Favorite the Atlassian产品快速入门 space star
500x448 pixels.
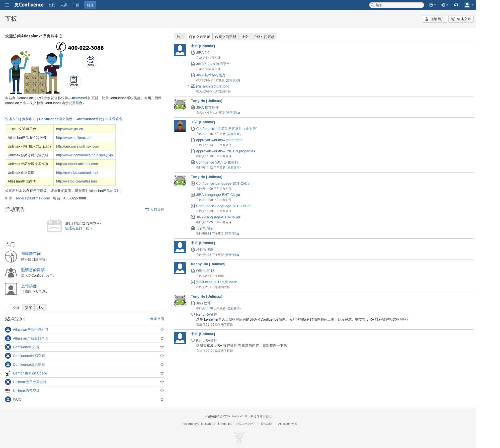click(162, 330)
